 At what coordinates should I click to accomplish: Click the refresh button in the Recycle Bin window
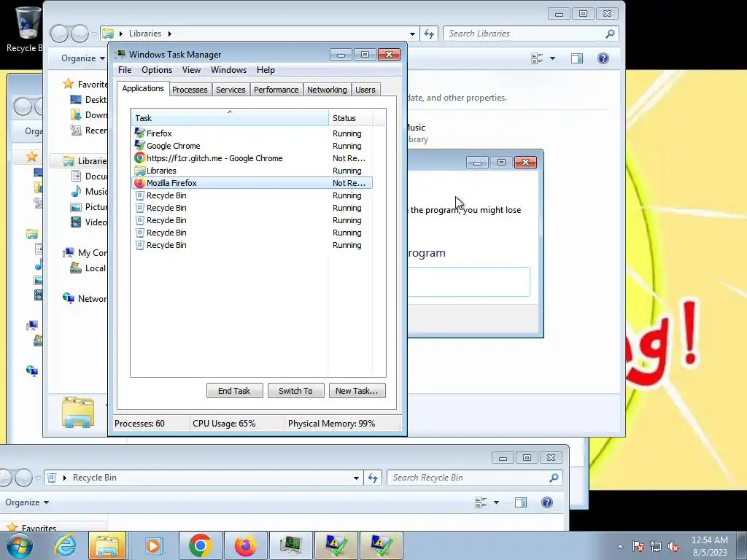pyautogui.click(x=373, y=478)
